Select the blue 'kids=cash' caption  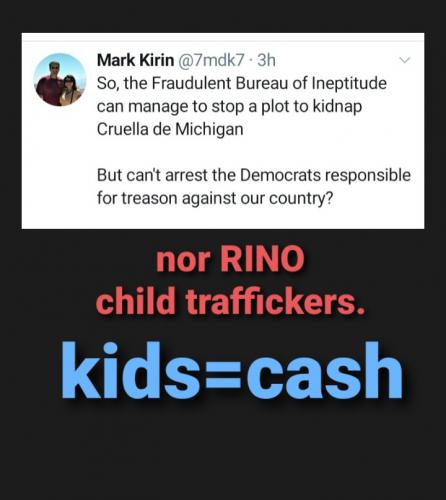(232, 370)
